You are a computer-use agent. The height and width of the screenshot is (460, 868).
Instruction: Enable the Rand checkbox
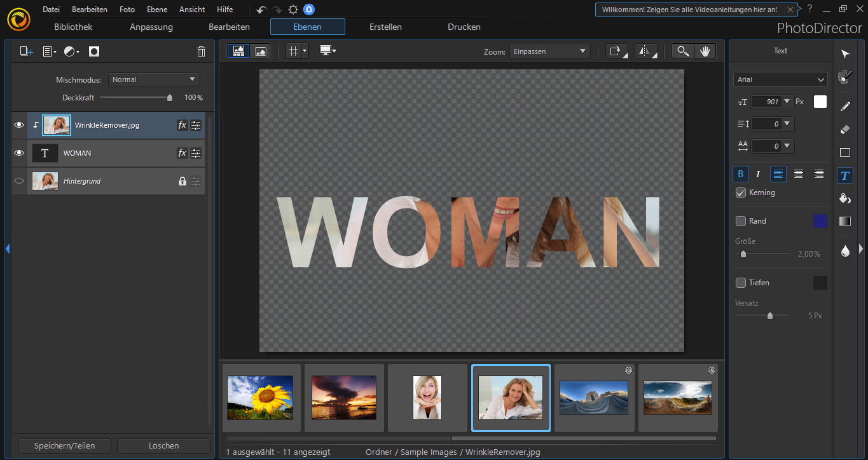tap(740, 221)
